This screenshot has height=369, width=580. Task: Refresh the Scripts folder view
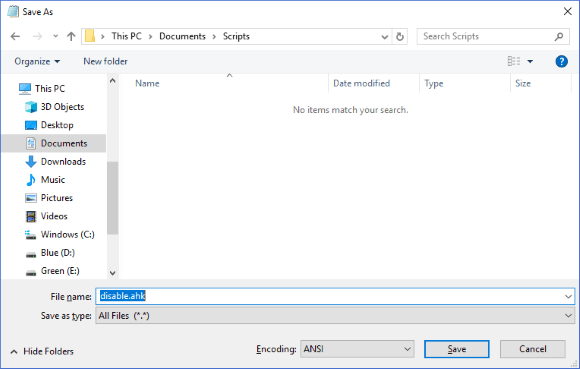(400, 37)
